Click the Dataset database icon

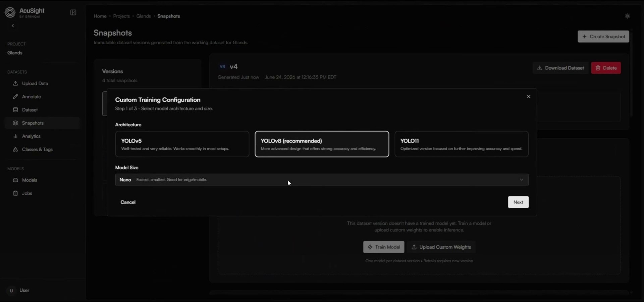coord(15,110)
